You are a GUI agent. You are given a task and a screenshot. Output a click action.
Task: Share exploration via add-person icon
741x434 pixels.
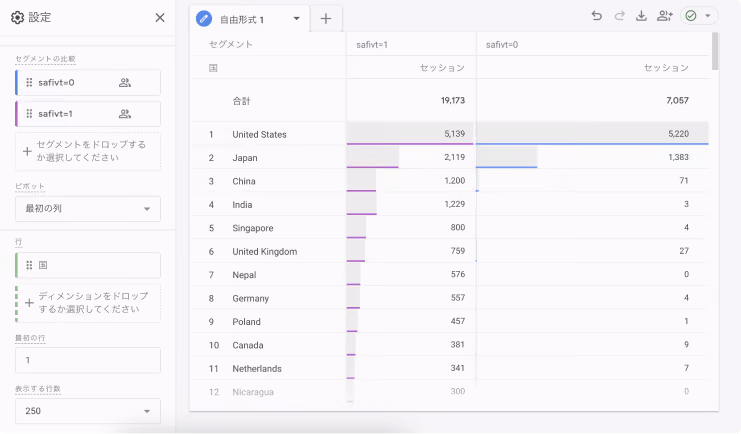[x=664, y=16]
